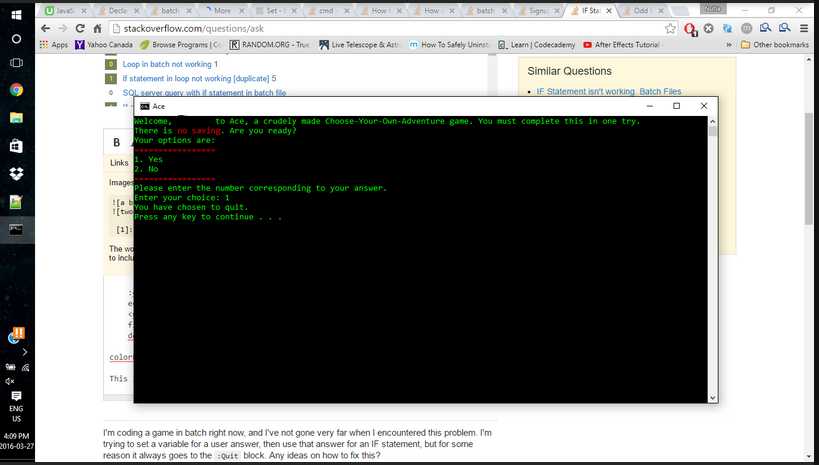Image resolution: width=819 pixels, height=465 pixels.
Task: Switch ENG US input language
Action: 16,414
